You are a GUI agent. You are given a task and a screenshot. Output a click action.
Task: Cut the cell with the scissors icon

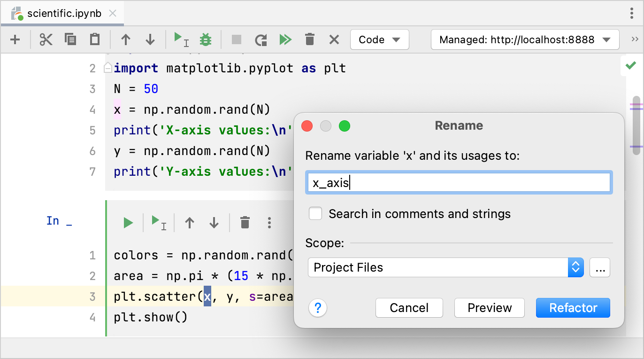[46, 39]
